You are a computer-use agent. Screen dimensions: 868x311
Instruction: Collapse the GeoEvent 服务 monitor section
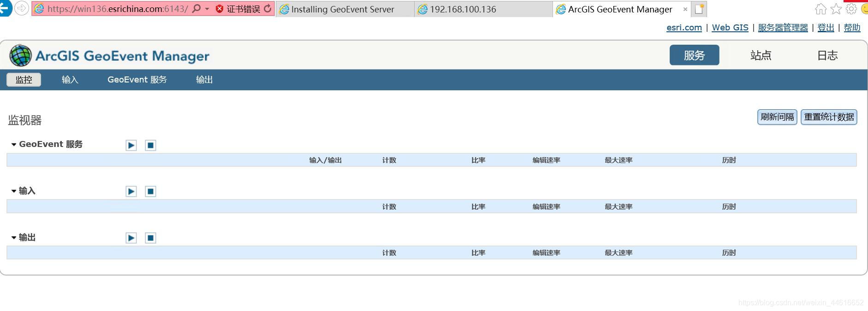pos(14,145)
